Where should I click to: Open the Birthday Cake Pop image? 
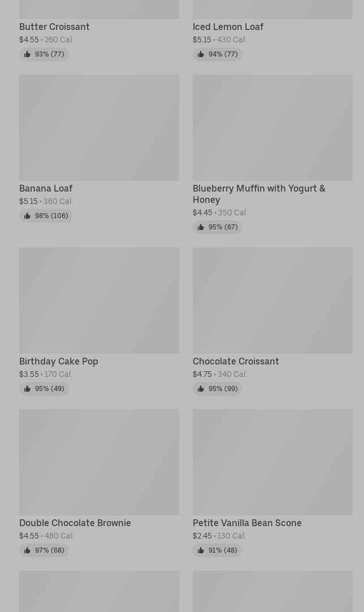[x=99, y=301]
